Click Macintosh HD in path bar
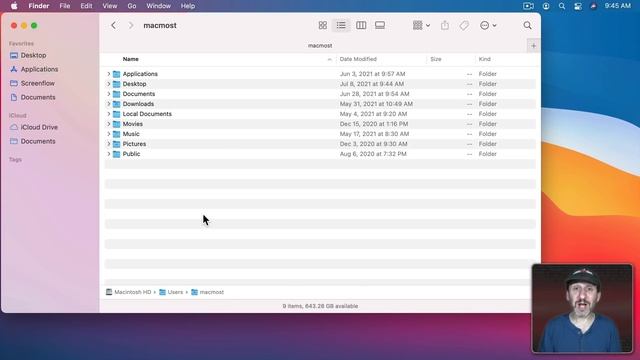This screenshot has height=360, width=640. pyautogui.click(x=129, y=292)
